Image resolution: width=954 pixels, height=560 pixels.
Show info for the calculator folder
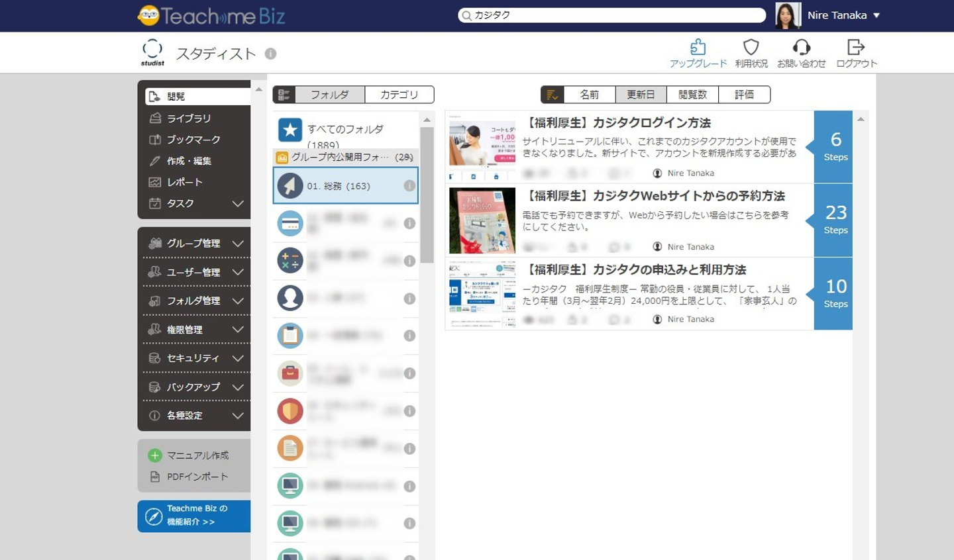(x=410, y=261)
